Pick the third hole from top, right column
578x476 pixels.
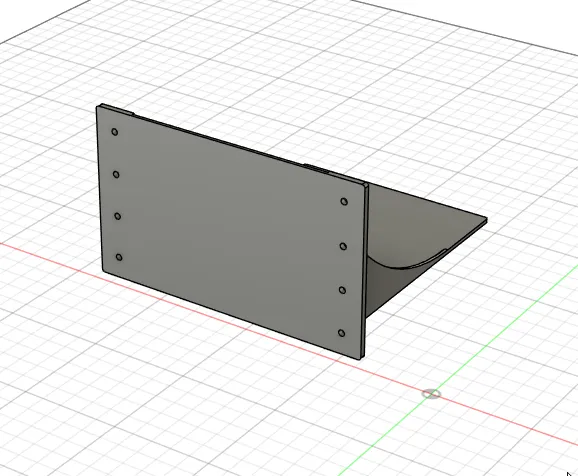pyautogui.click(x=342, y=290)
